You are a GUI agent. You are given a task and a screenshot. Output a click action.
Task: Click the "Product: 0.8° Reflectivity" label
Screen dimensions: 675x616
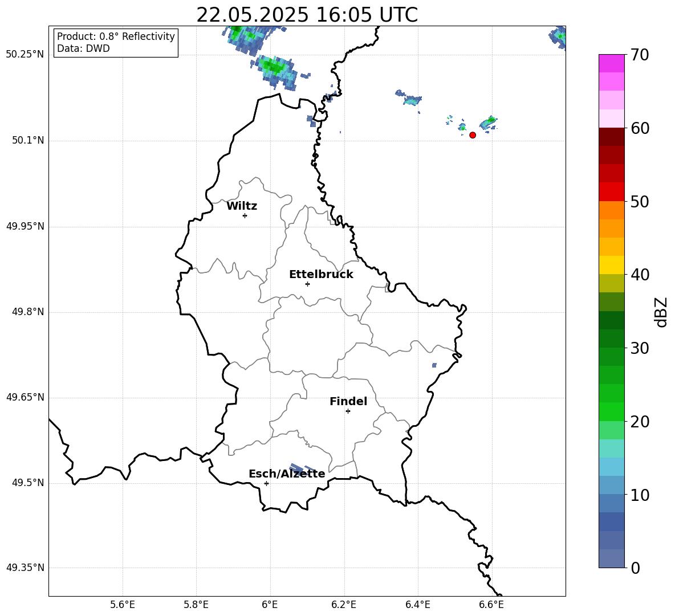pyautogui.click(x=116, y=36)
